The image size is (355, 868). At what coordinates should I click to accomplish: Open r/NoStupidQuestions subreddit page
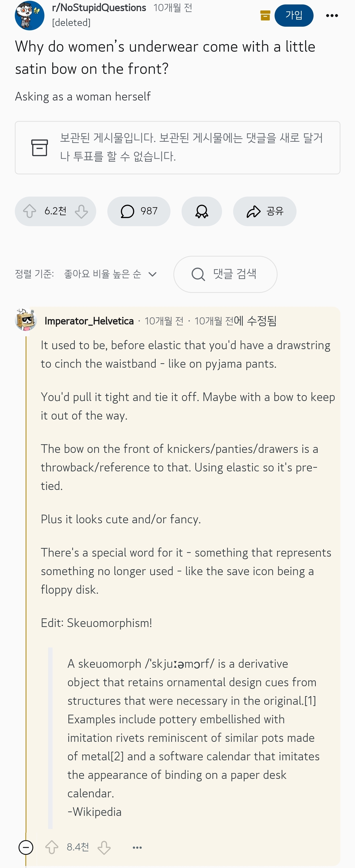point(99,8)
